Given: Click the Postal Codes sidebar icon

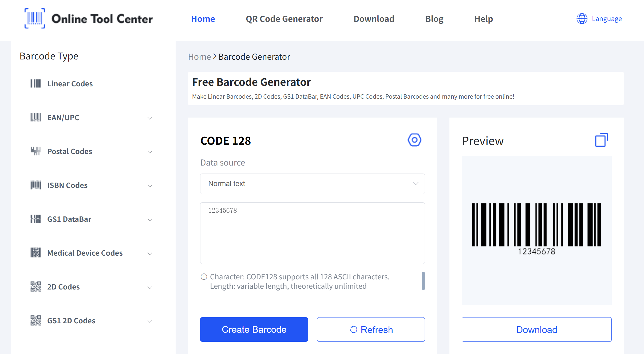Looking at the screenshot, I should [x=35, y=151].
